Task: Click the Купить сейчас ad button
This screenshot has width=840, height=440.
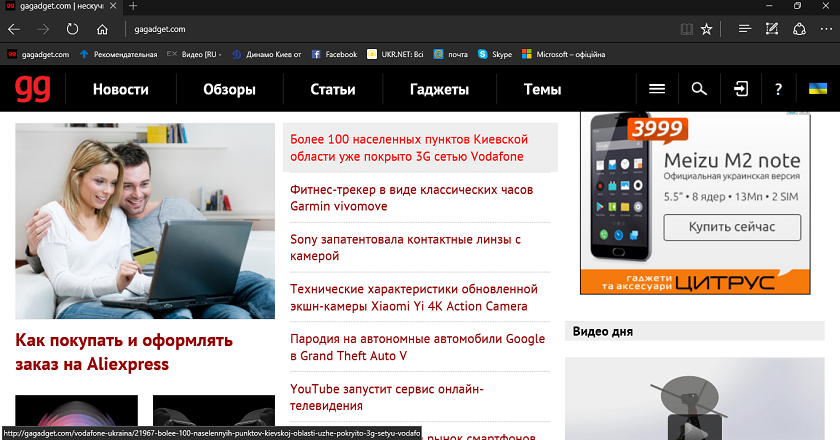Action: [x=732, y=227]
